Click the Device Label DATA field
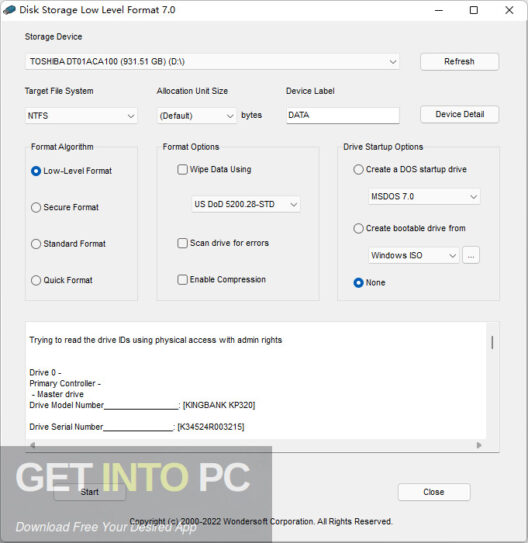 tap(343, 115)
